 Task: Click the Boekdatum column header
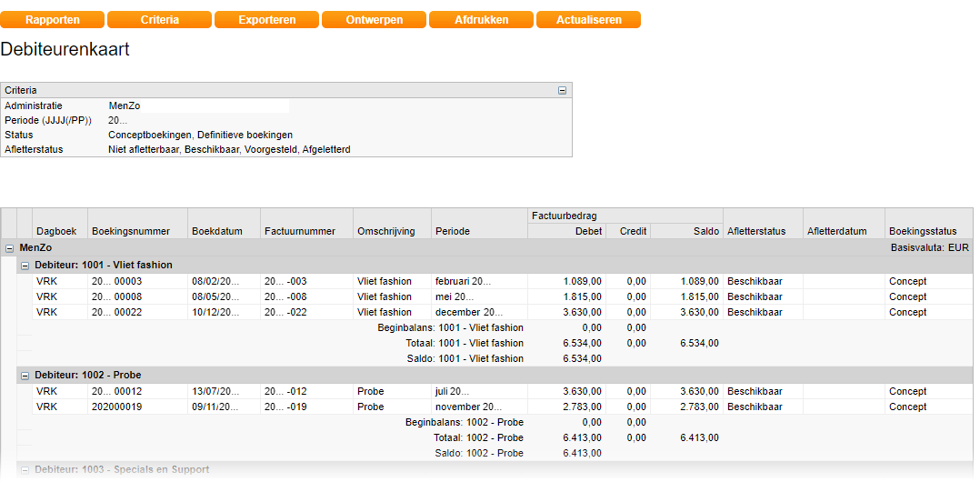click(x=217, y=231)
